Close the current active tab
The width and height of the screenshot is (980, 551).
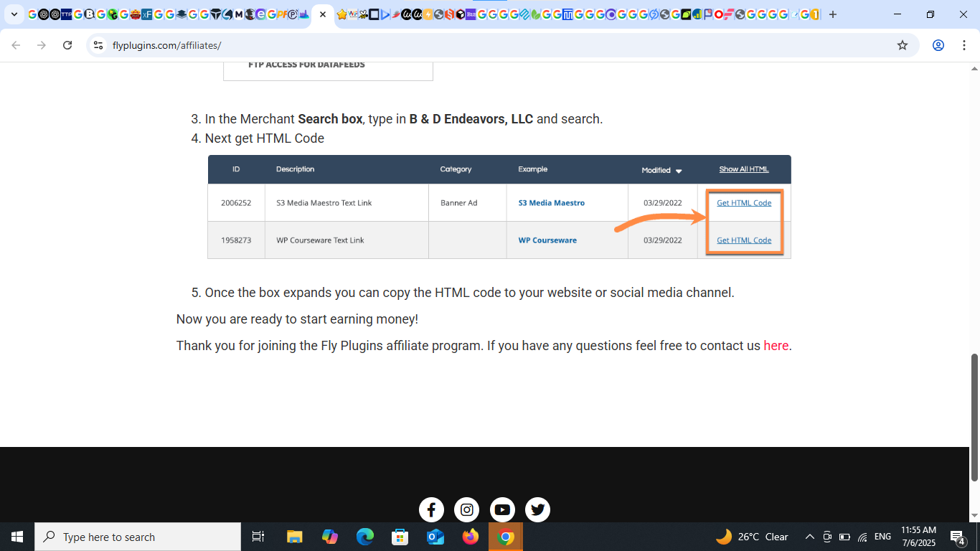(x=323, y=14)
